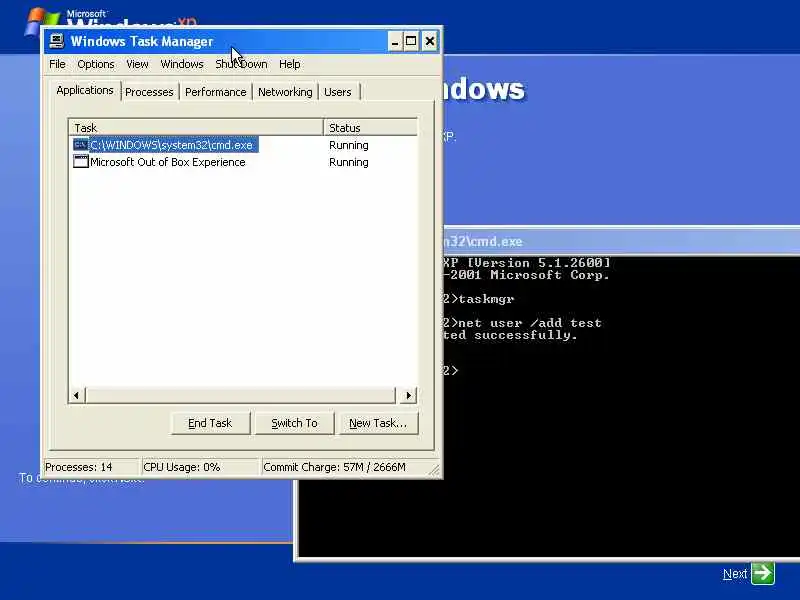The image size is (800, 600).
Task: Click the Out of Box Experience window icon
Action: [81, 162]
